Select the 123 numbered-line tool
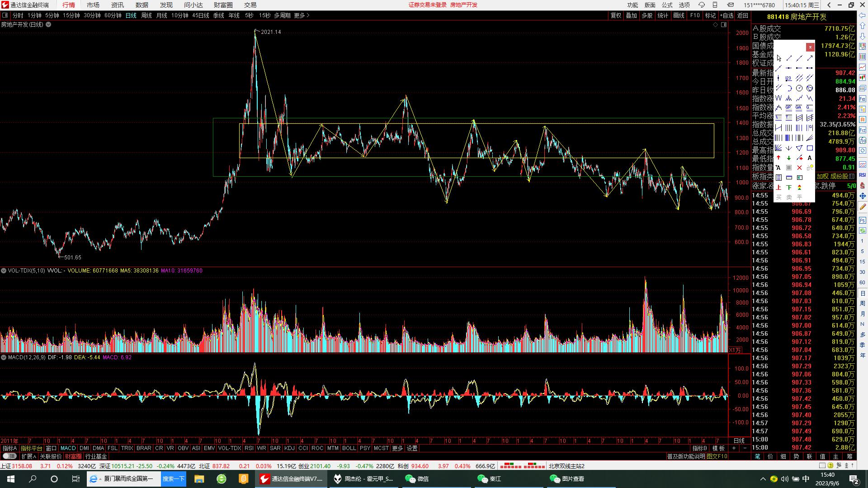Viewport: 868px width, 488px height. click(789, 78)
